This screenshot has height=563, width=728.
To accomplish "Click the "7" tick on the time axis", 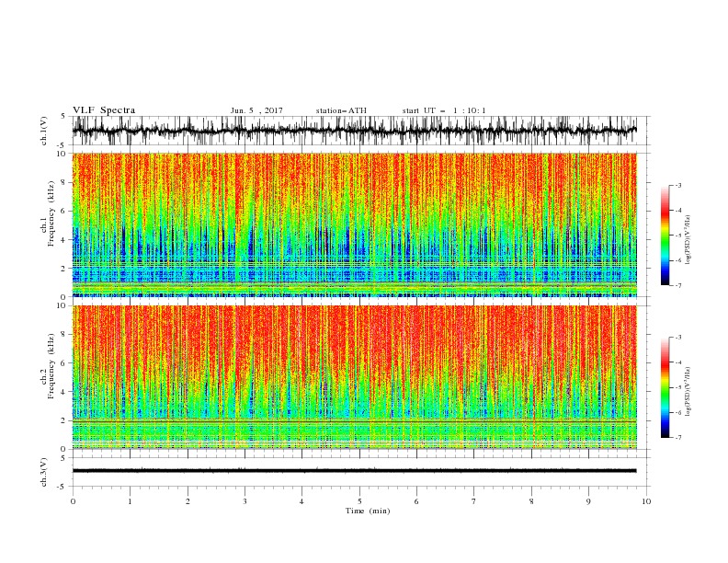I will click(x=474, y=501).
